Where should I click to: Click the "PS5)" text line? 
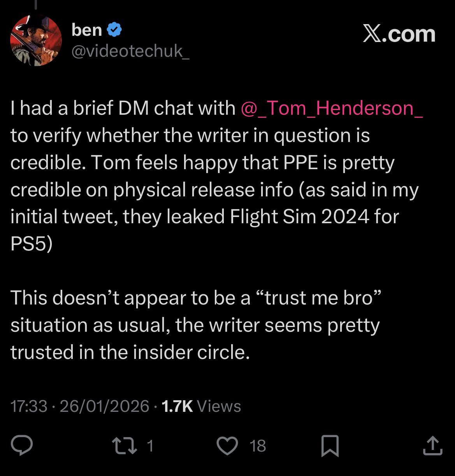31,244
